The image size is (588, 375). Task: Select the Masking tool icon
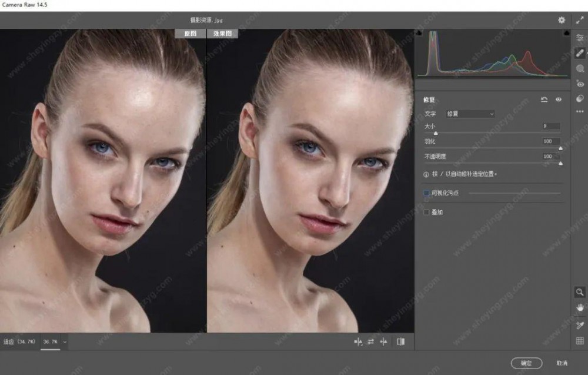click(580, 68)
